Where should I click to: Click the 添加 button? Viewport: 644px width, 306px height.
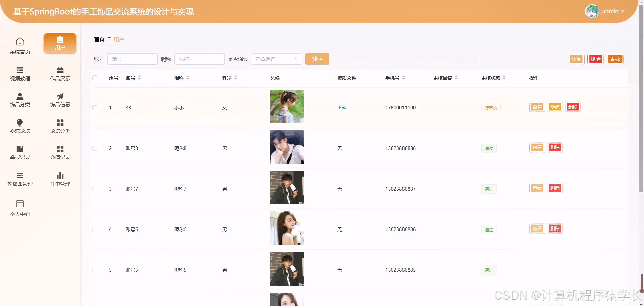[576, 59]
